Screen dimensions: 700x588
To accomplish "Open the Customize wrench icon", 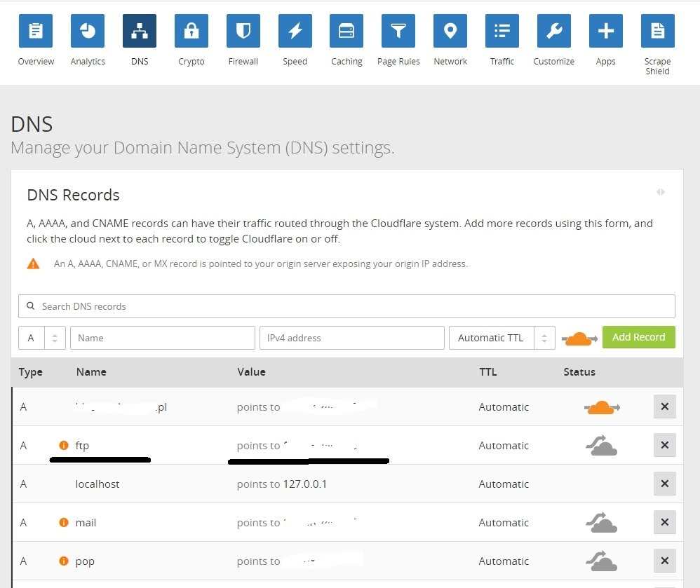I will pyautogui.click(x=553, y=31).
